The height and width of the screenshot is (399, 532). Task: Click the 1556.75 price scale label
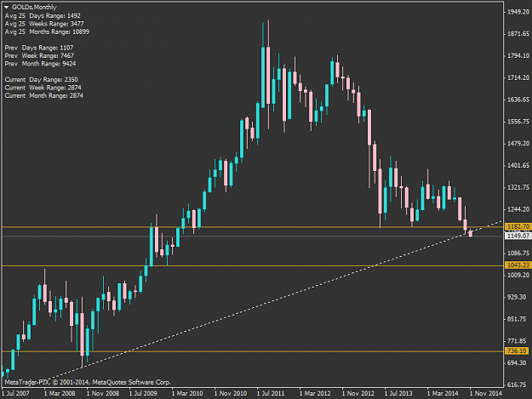[518, 122]
